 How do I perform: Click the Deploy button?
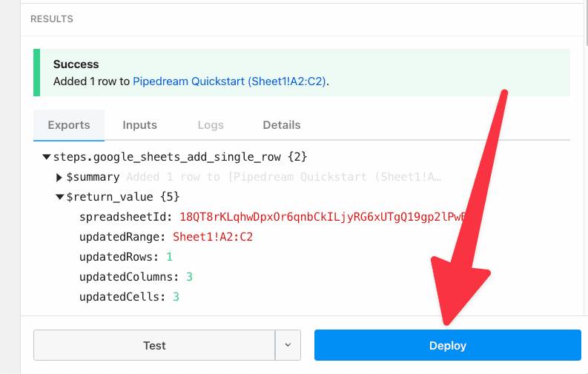point(448,345)
